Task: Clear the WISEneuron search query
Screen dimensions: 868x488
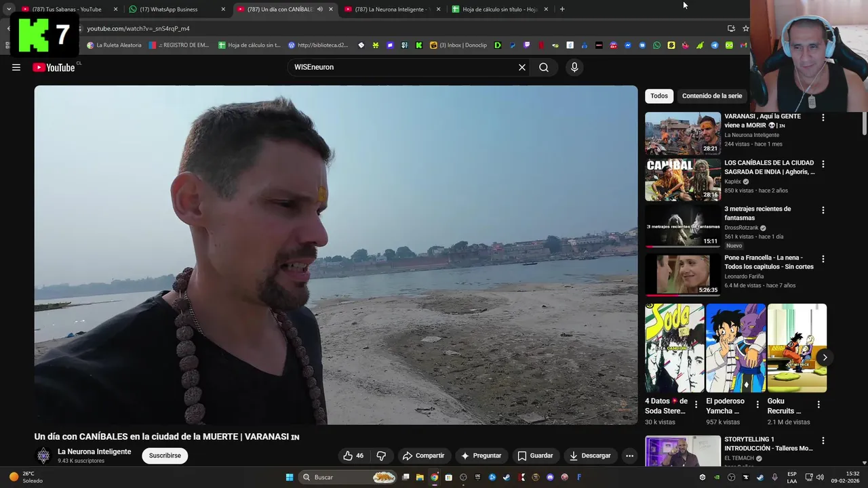Action: [x=522, y=67]
